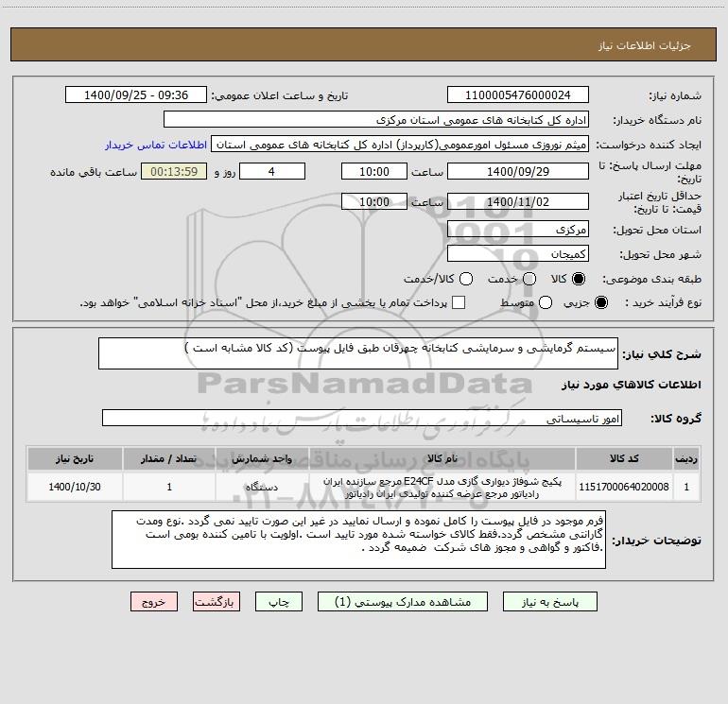Screen dimensions: 728x704
Task: Click the response deadline hour field 10:00
Action: [x=374, y=171]
